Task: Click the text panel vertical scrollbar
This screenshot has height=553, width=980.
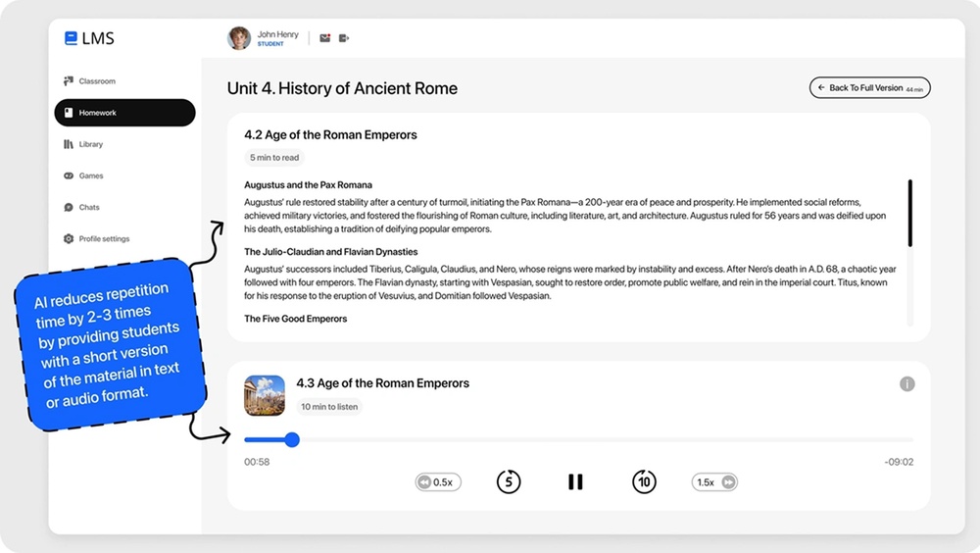Action: 909,213
